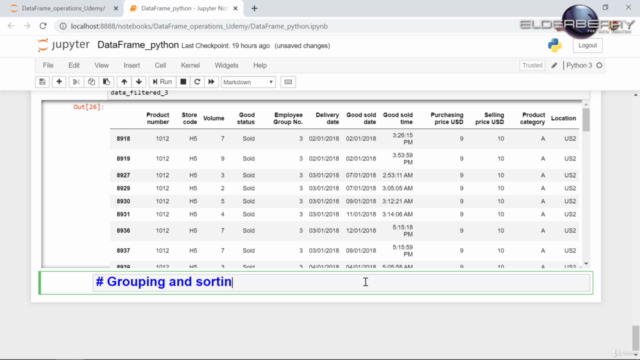Image resolution: width=640 pixels, height=360 pixels.
Task: Click the Logout button
Action: click(587, 45)
